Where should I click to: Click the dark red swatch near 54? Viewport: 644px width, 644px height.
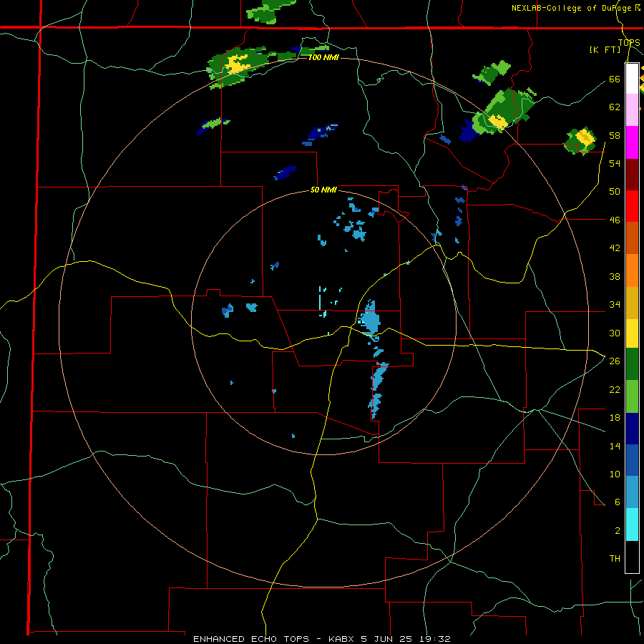pos(632,175)
